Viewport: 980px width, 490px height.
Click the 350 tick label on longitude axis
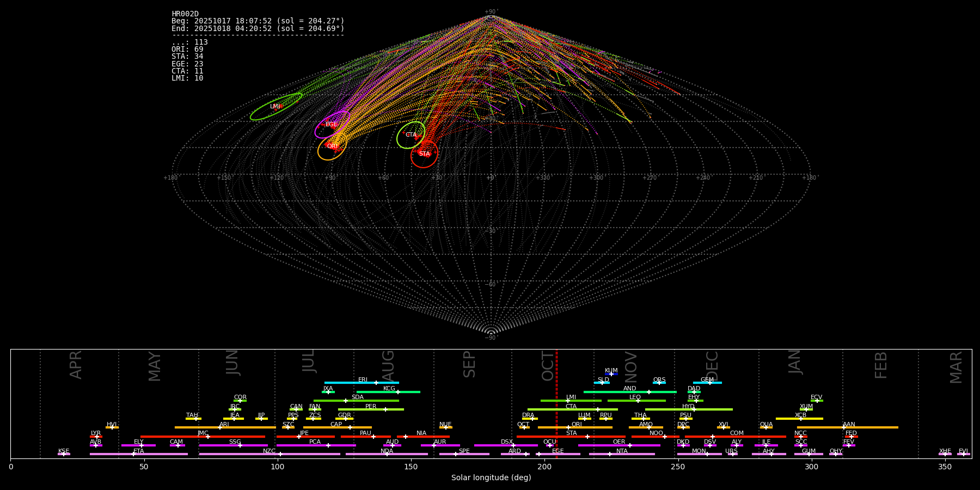coord(945,467)
